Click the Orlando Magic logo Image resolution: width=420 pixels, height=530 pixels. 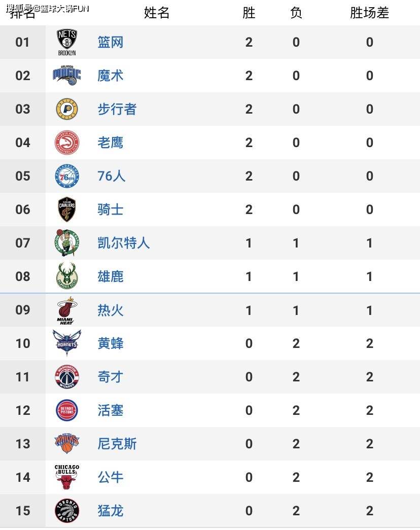pyautogui.click(x=67, y=76)
